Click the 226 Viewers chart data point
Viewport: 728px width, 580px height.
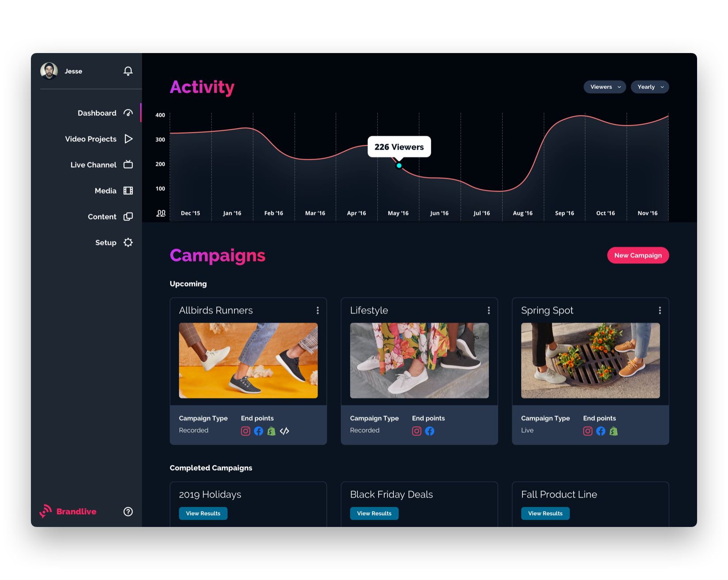click(399, 165)
